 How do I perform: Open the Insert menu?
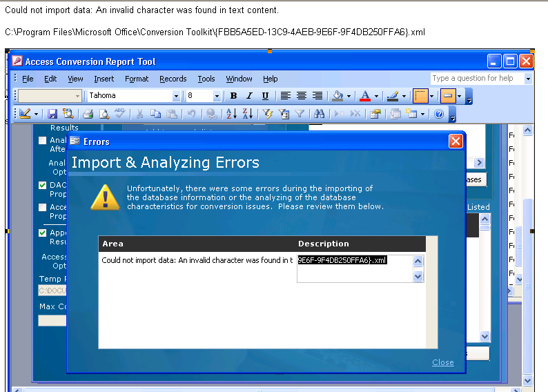[x=104, y=79]
